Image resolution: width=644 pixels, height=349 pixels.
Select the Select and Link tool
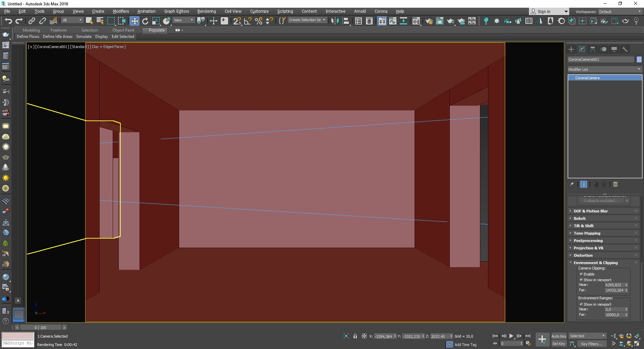(32, 21)
